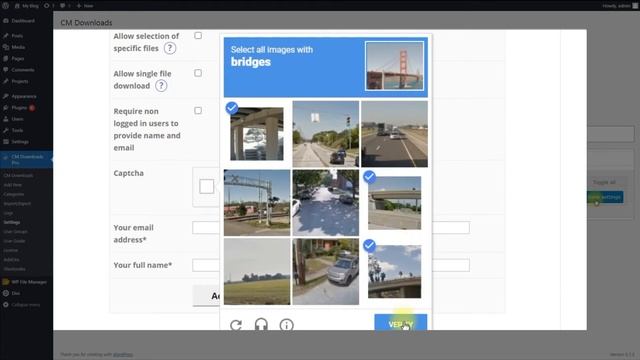640x360 pixels.
Task: Open the New content menu in admin bar
Action: pos(85,6)
